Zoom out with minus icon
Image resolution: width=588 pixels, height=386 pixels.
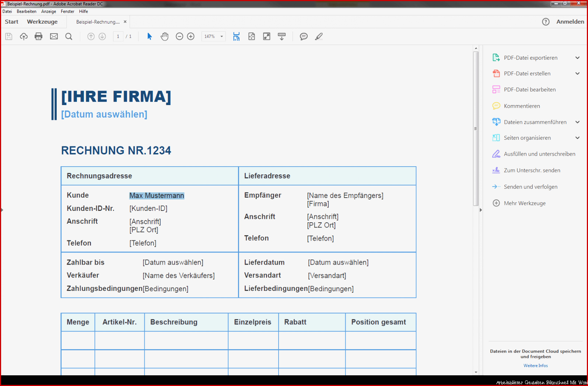[179, 36]
